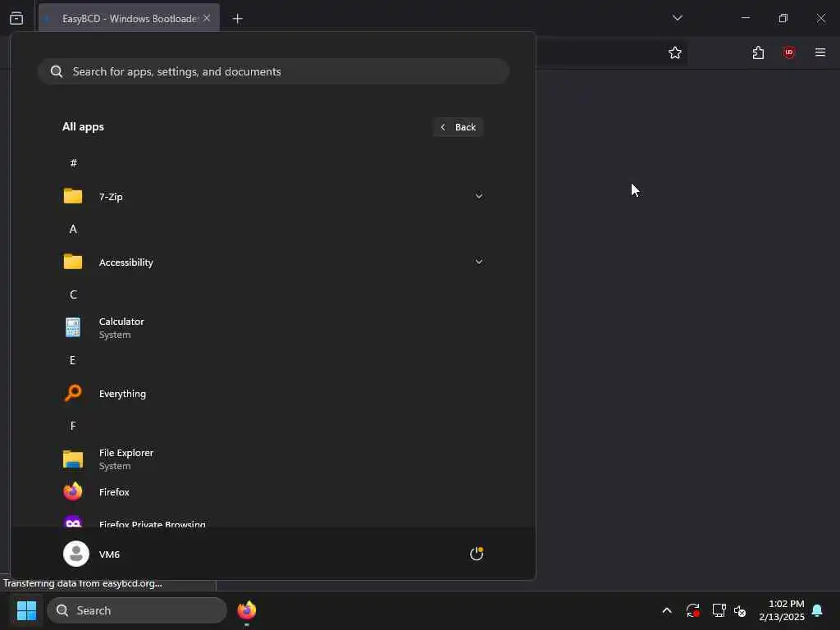This screenshot has width=840, height=630.
Task: Launch the Everything search app
Action: click(273, 394)
